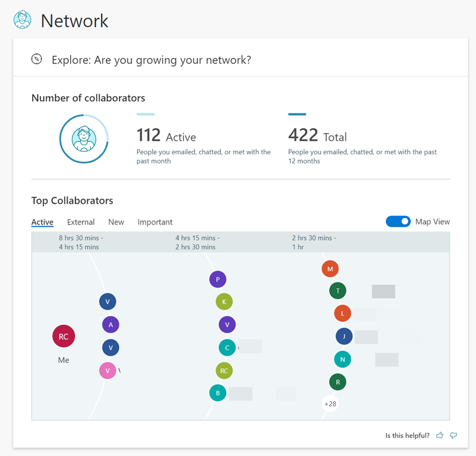This screenshot has height=456, width=476.
Task: Click the 112 Active collaborators count
Action: (166, 136)
